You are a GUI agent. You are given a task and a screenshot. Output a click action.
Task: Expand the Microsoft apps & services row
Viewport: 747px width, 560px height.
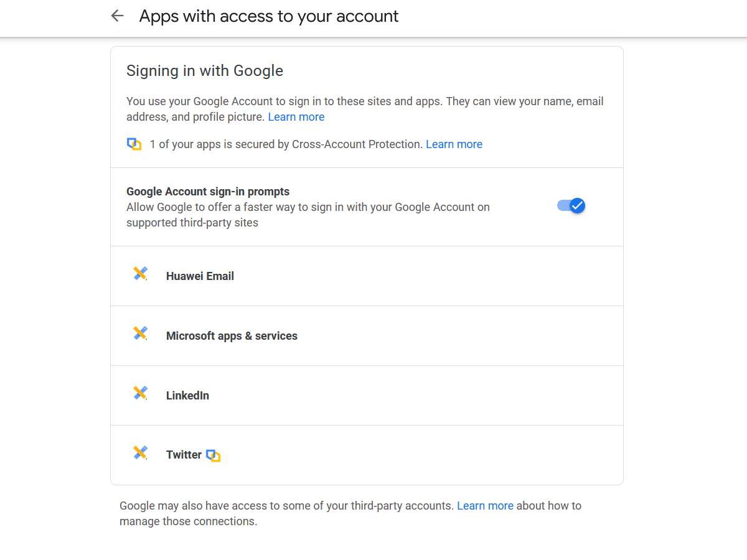pyautogui.click(x=367, y=335)
